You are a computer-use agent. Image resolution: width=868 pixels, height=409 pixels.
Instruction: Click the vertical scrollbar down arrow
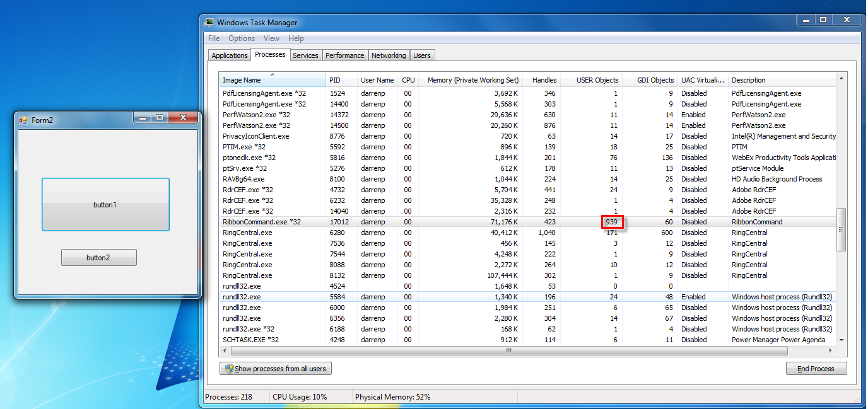click(x=841, y=340)
